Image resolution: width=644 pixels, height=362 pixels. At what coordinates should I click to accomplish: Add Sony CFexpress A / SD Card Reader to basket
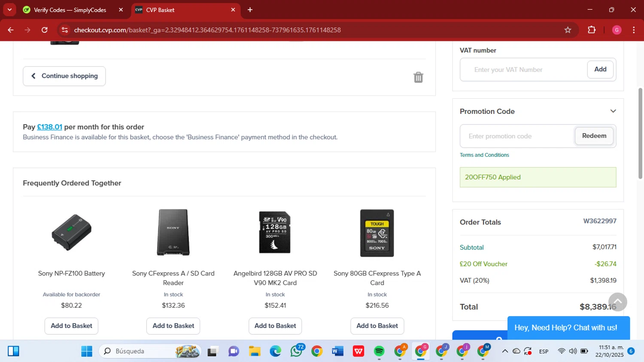(173, 326)
